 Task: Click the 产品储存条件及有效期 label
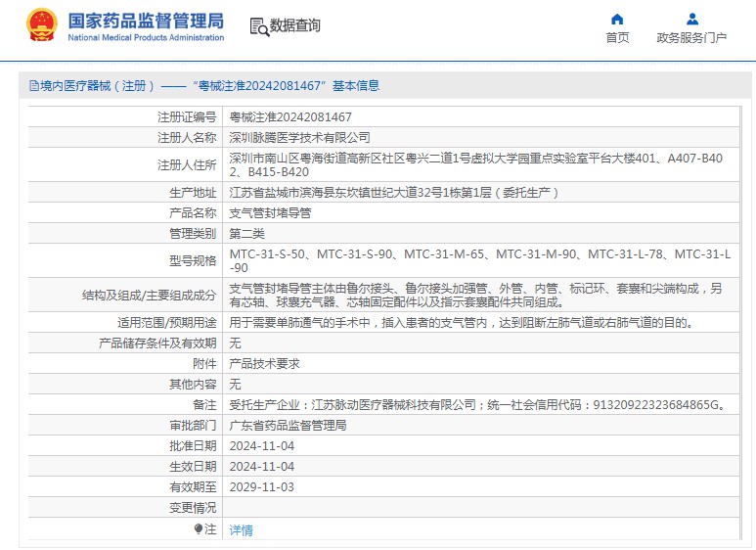coord(157,344)
